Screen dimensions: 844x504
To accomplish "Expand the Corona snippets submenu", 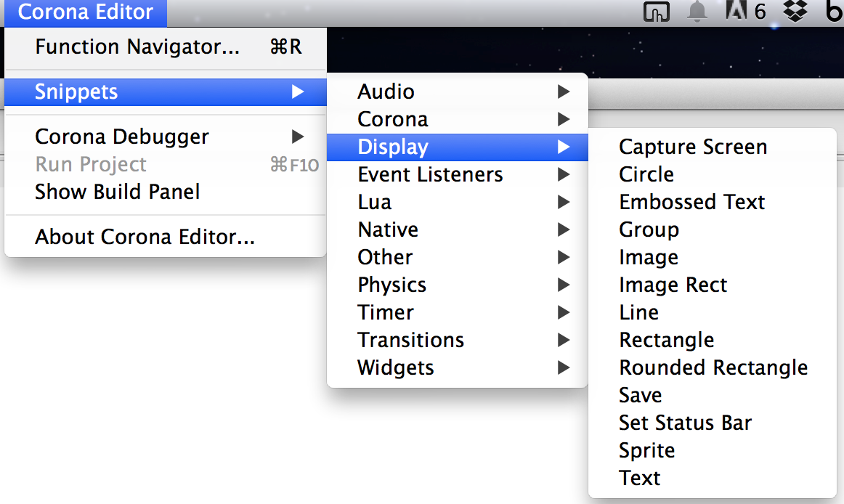I will tap(458, 119).
